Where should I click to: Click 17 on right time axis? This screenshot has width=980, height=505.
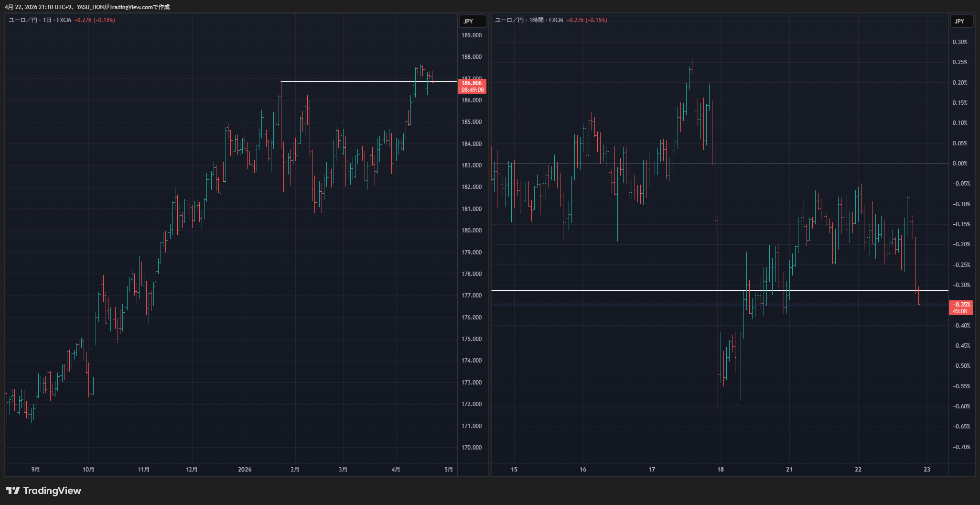[652, 470]
